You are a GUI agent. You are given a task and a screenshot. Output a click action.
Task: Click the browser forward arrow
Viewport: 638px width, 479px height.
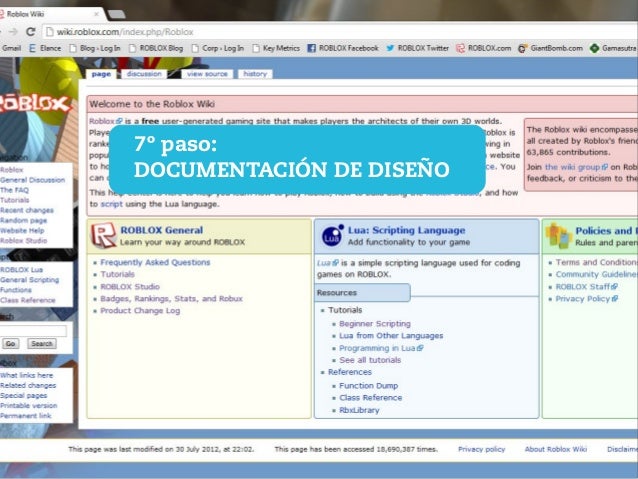click(x=13, y=31)
